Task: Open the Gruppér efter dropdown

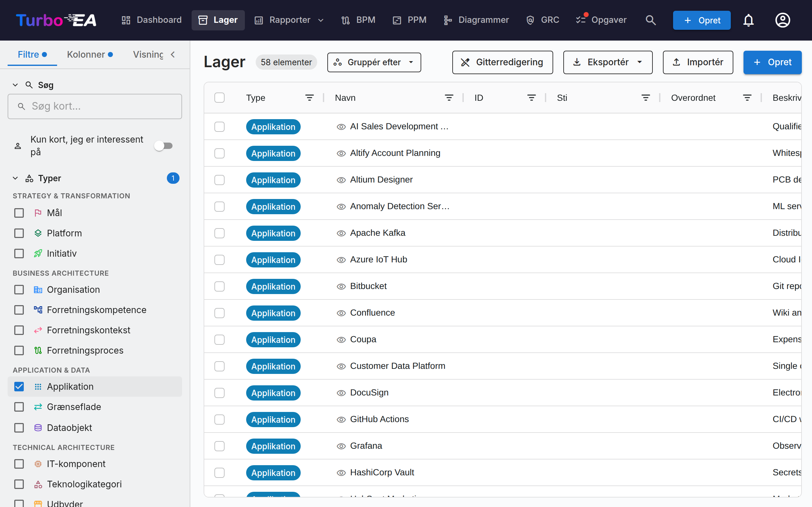Action: click(374, 62)
